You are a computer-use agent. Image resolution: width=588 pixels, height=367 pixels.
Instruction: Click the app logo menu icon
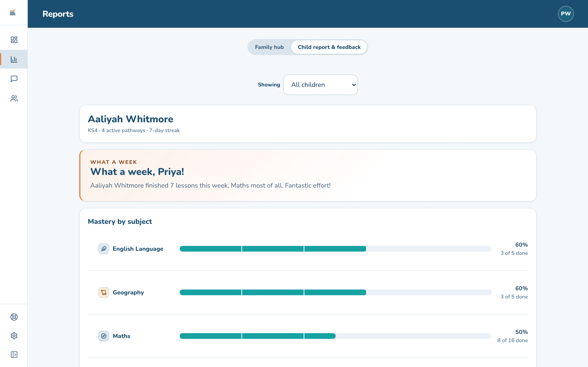tap(13, 12)
